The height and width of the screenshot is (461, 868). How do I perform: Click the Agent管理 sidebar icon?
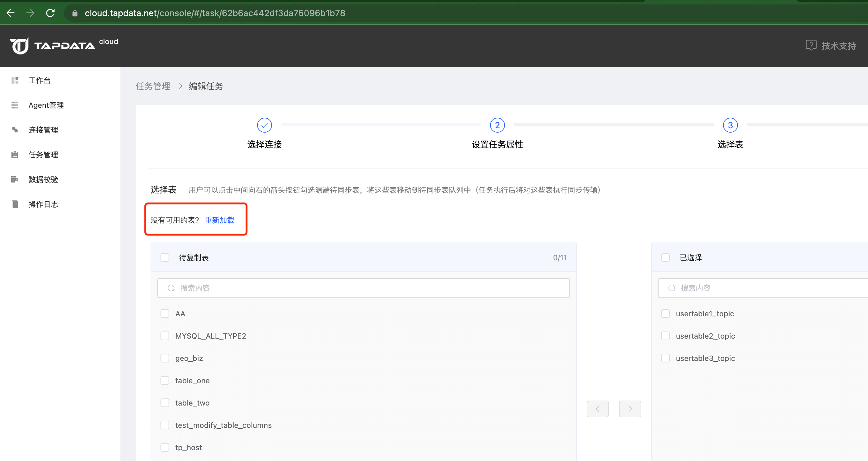(x=15, y=105)
